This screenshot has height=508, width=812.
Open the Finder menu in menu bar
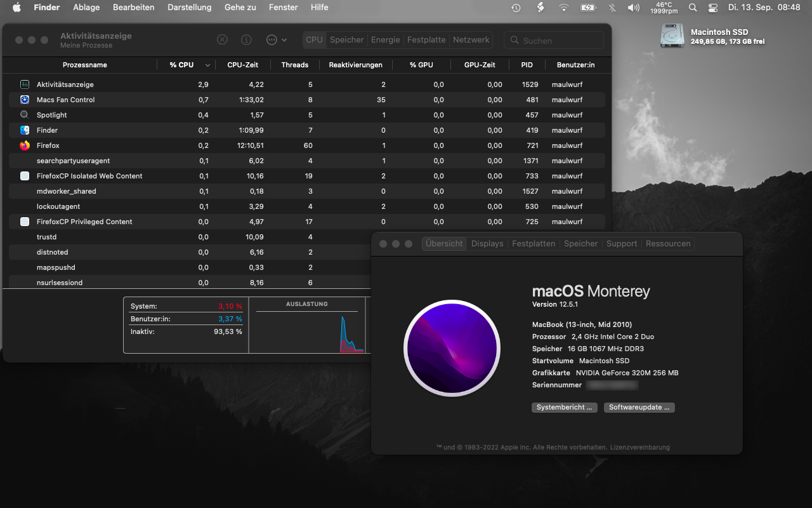coord(46,8)
